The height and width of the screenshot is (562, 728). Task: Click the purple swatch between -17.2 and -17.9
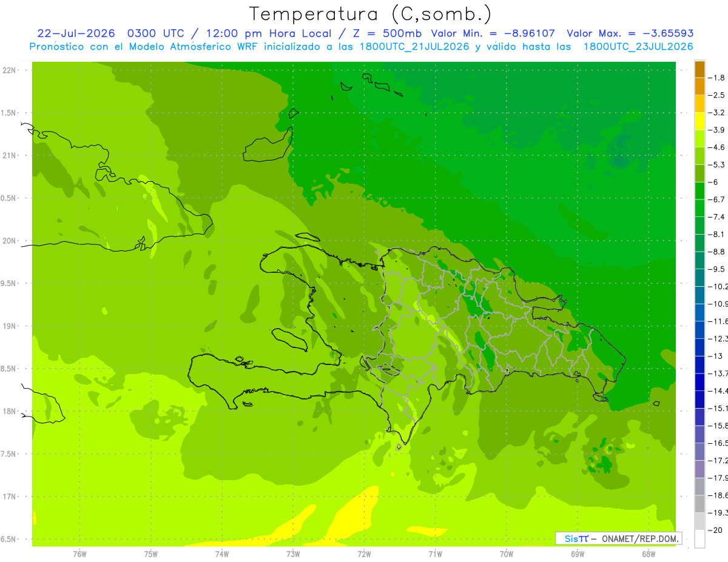699,470
